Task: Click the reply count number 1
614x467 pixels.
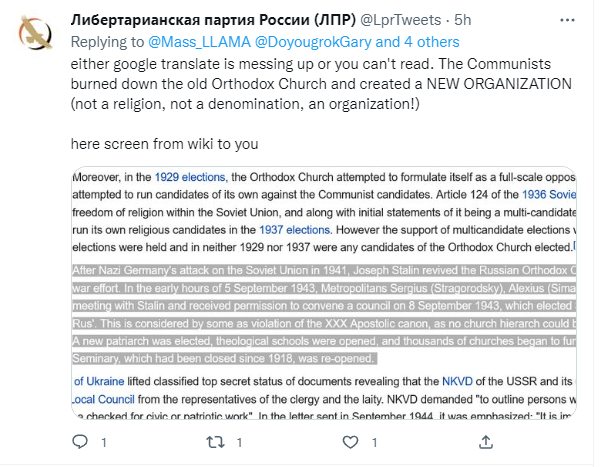Action: click(104, 443)
